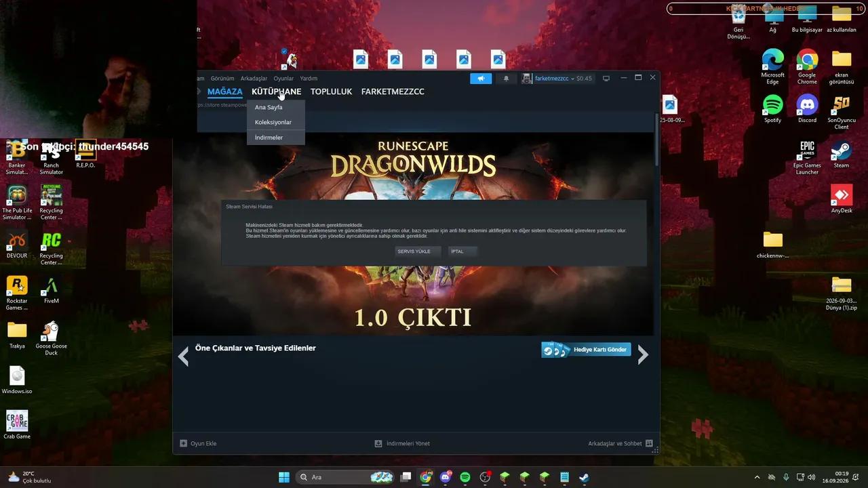Open The Pub Life Simulator shortcut

(17, 203)
